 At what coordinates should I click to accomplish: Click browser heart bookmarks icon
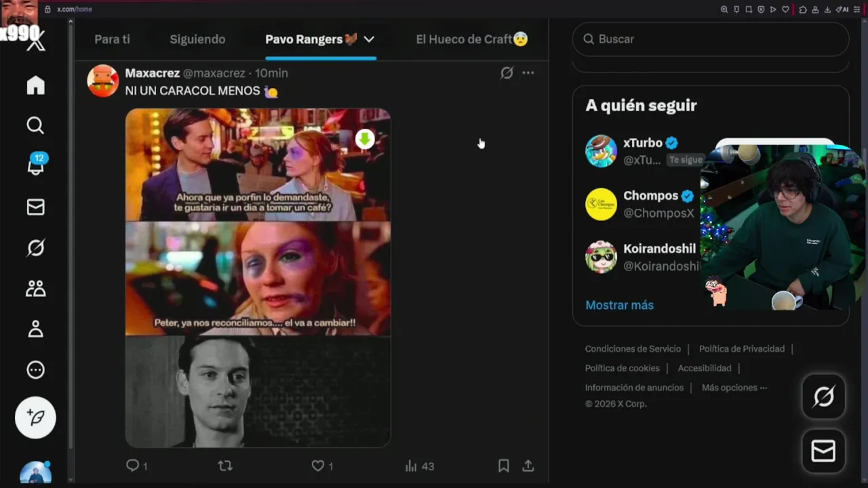785,9
